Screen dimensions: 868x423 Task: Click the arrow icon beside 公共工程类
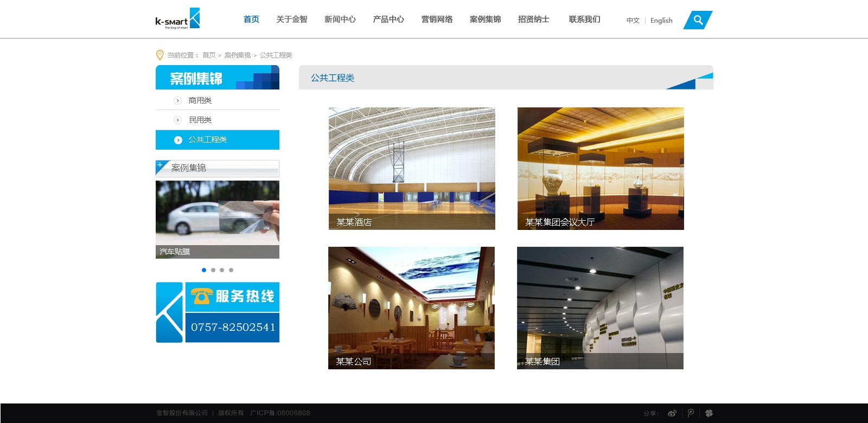pos(177,140)
